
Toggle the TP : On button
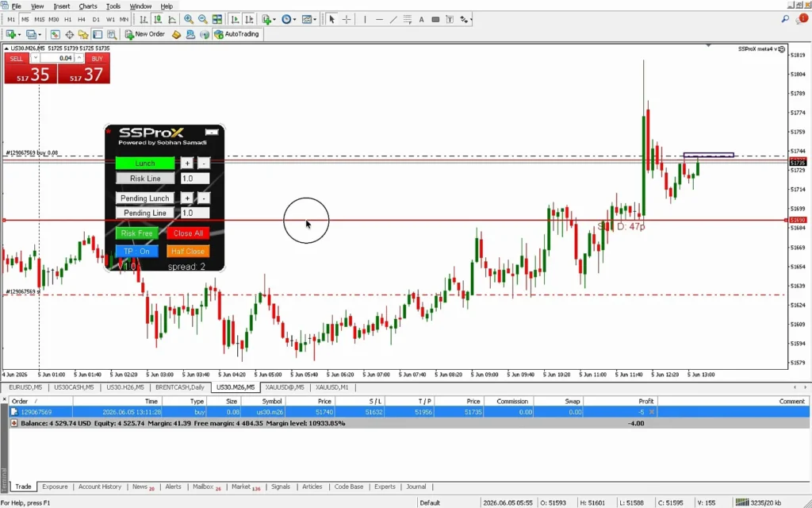click(136, 252)
